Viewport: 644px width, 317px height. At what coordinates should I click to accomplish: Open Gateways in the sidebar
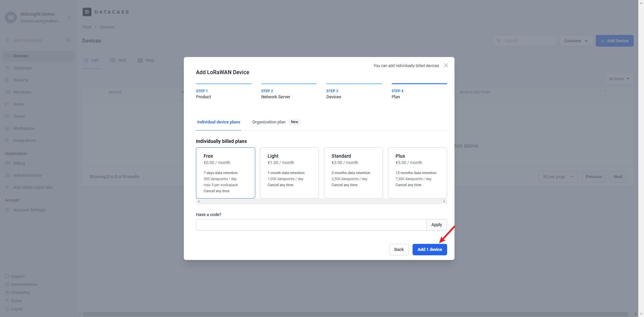(38, 68)
